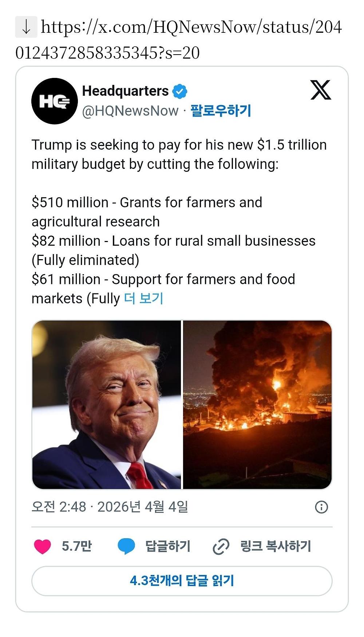Click the tweet timestamp 오전 2:48 · 2026년 4월 4일
The width and height of the screenshot is (364, 637).
pyautogui.click(x=110, y=507)
